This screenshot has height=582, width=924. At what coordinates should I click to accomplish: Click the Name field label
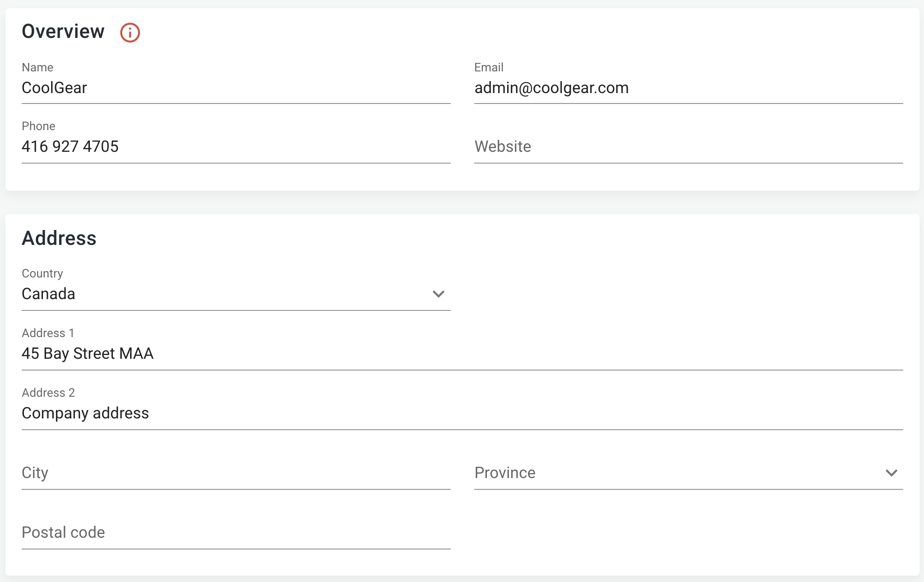[x=37, y=67]
